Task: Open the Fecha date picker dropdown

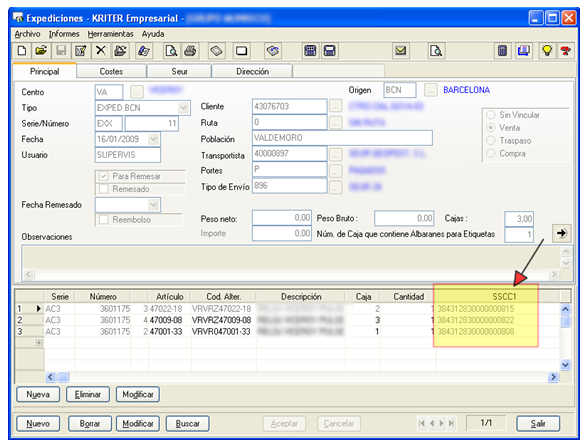Action: pos(153,139)
